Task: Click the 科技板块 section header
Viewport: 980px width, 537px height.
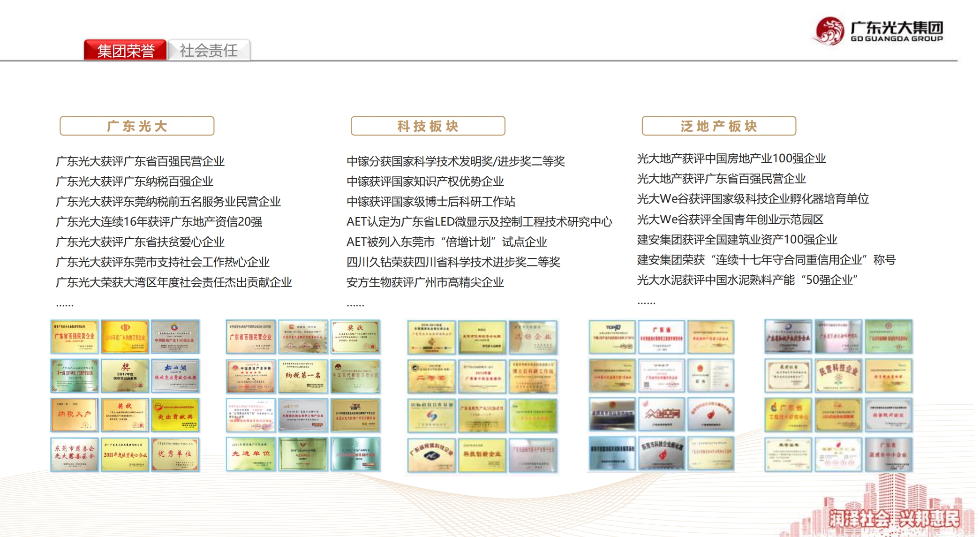Action: (428, 126)
